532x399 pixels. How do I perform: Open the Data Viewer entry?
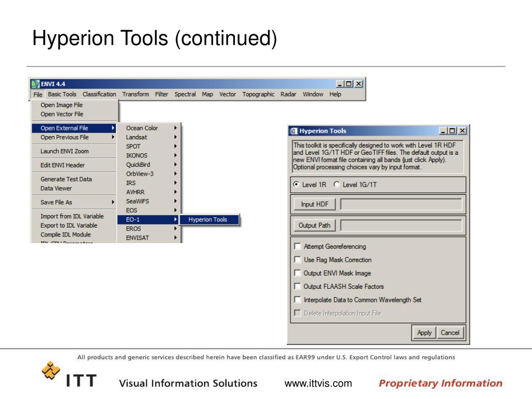pos(74,188)
